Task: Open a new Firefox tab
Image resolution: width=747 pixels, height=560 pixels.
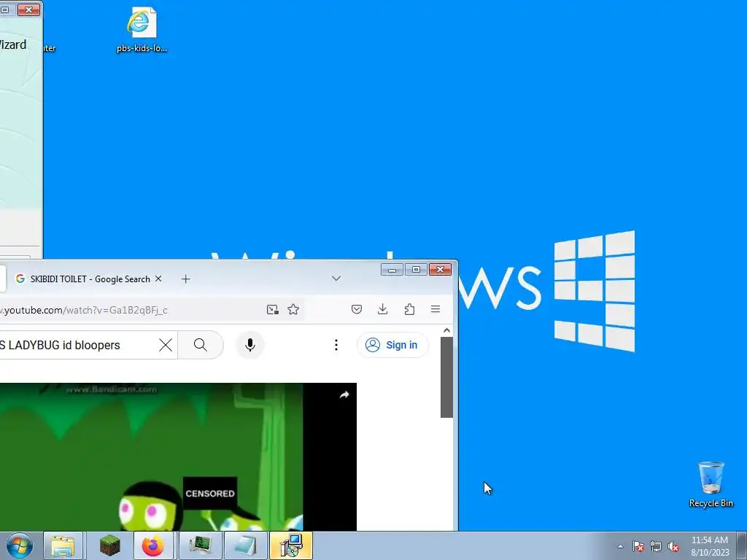Action: (186, 279)
